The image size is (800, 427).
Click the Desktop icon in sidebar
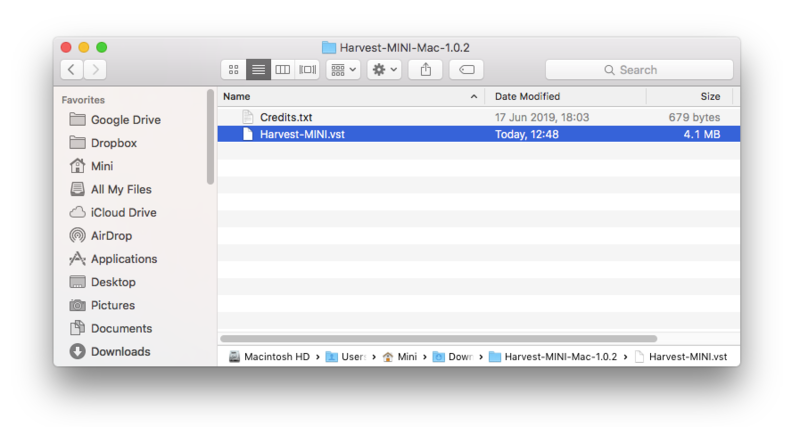pos(78,282)
